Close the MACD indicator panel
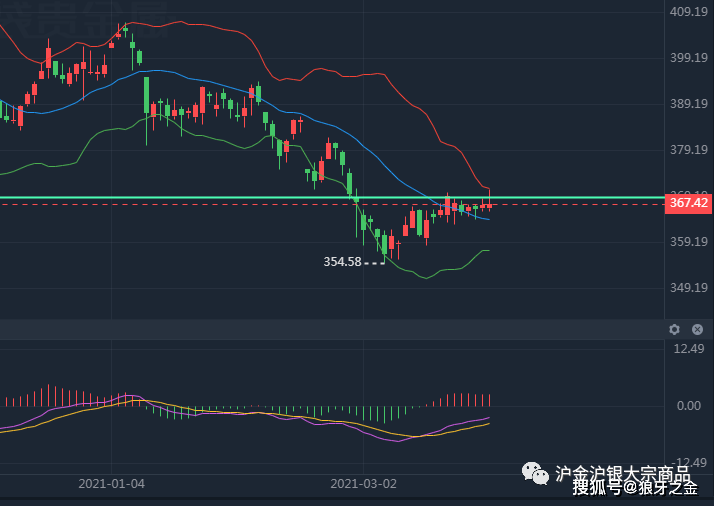Screen dimensions: 714x506 coord(697,329)
